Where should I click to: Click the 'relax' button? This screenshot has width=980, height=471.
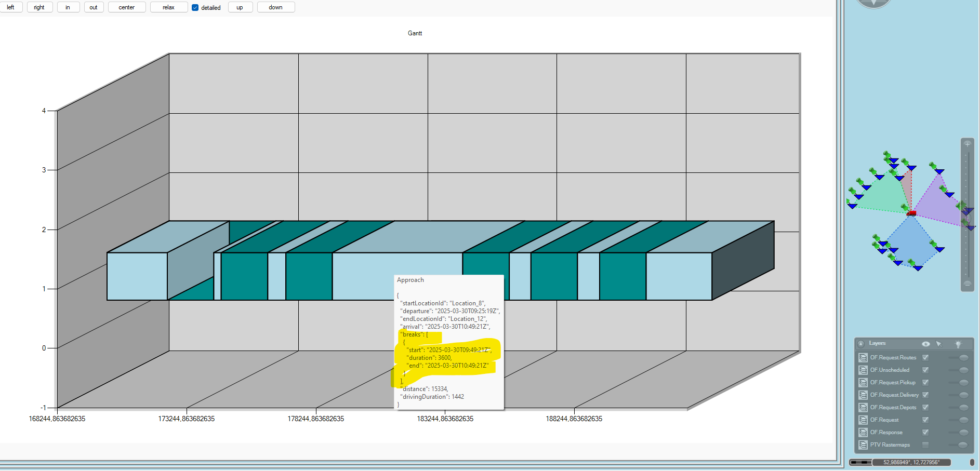point(168,7)
